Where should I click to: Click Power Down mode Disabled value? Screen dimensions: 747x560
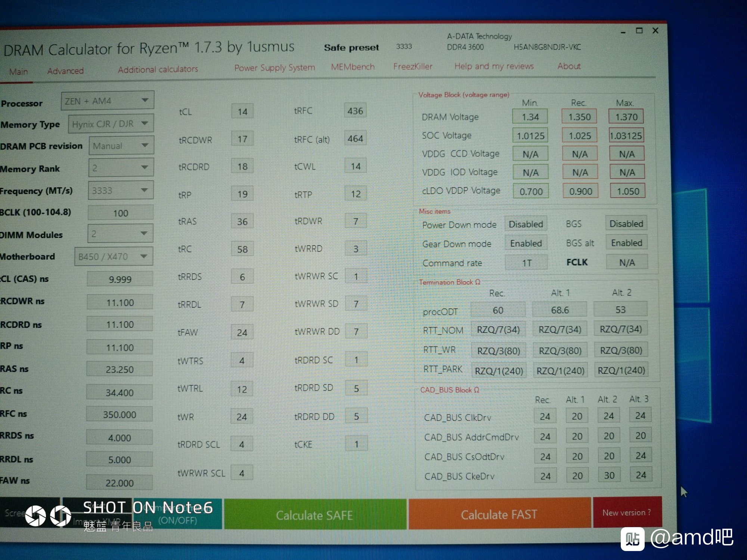[526, 224]
